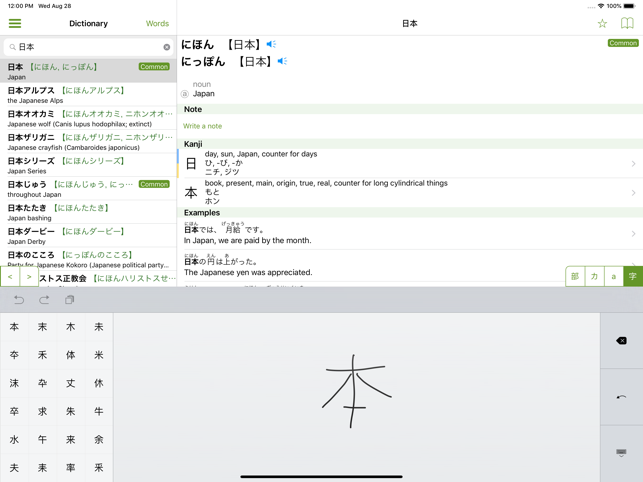The image size is (643, 482).
Task: Choose candidate kanji 午
Action: click(42, 439)
